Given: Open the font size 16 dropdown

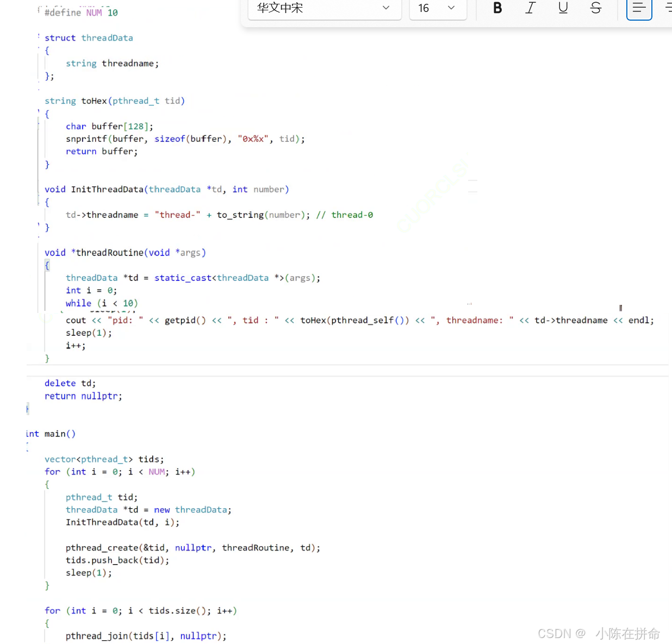Looking at the screenshot, I should point(438,9).
